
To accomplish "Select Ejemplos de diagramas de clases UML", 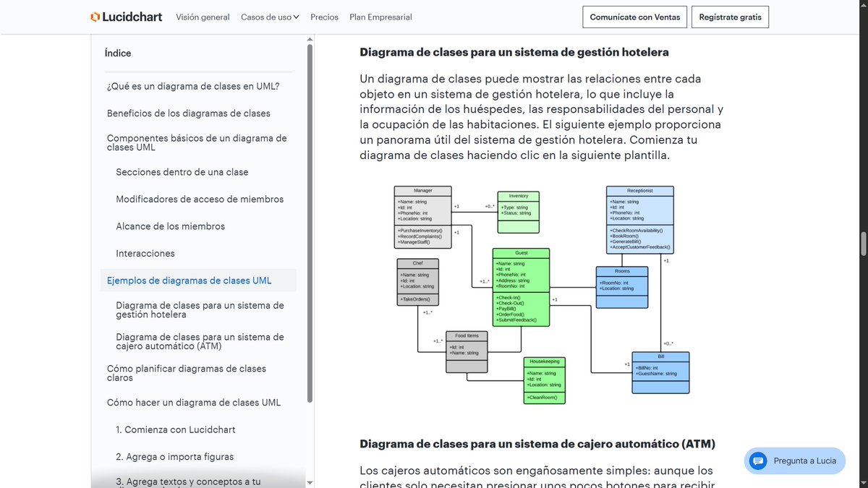I will [190, 281].
